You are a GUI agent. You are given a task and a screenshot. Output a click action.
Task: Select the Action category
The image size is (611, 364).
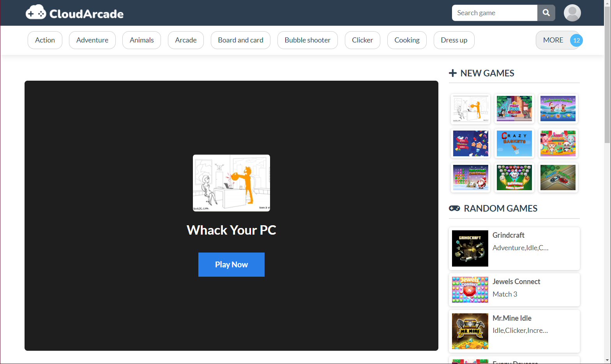[45, 40]
